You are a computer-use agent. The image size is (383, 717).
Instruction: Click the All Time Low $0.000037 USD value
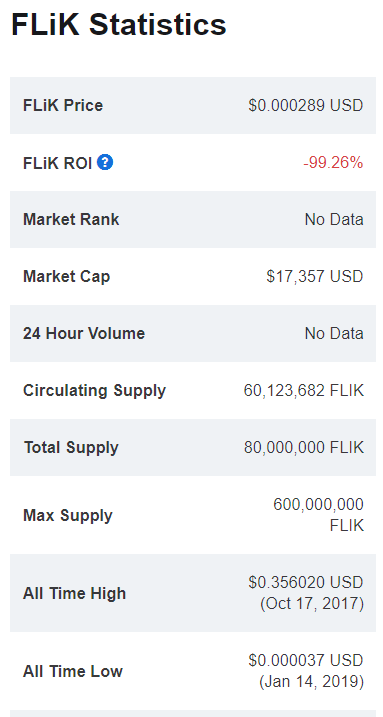pyautogui.click(x=306, y=661)
